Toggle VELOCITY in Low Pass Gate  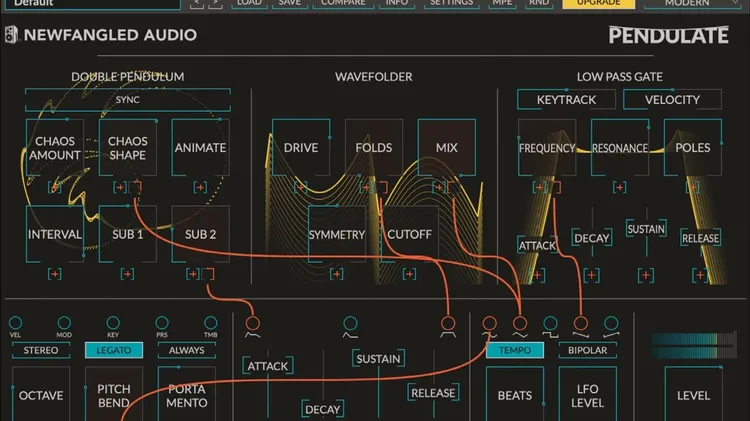672,100
